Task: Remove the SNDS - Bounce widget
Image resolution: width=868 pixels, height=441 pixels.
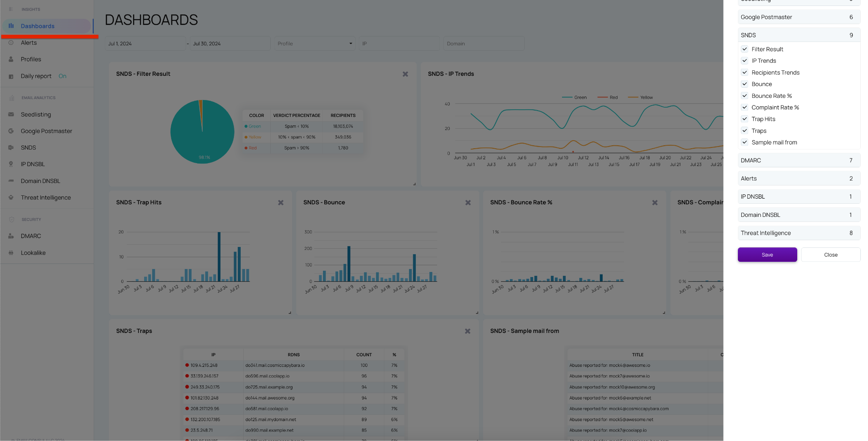Action: point(468,202)
